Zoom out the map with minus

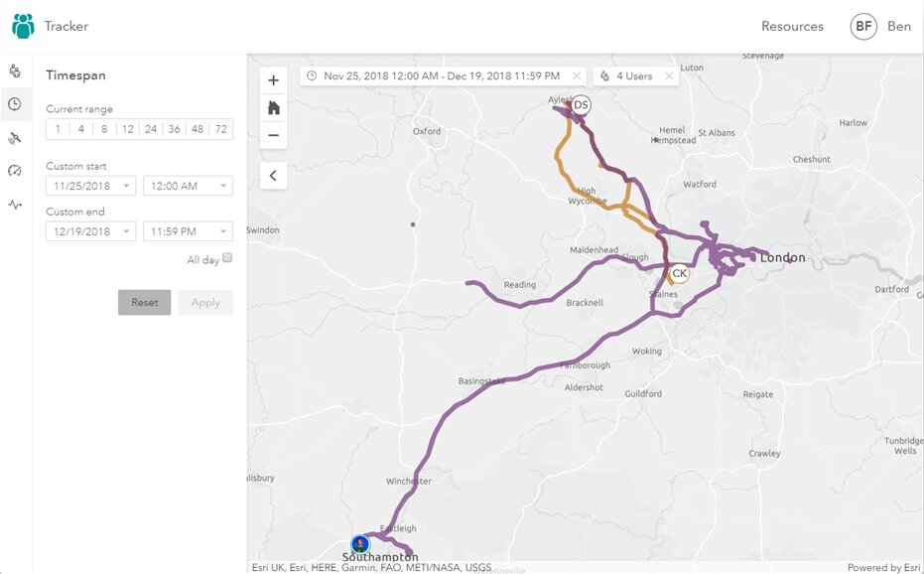click(274, 135)
